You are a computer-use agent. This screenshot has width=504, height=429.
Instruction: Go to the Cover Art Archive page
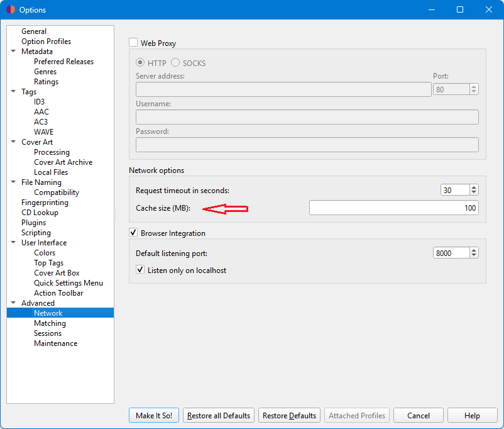pos(63,162)
